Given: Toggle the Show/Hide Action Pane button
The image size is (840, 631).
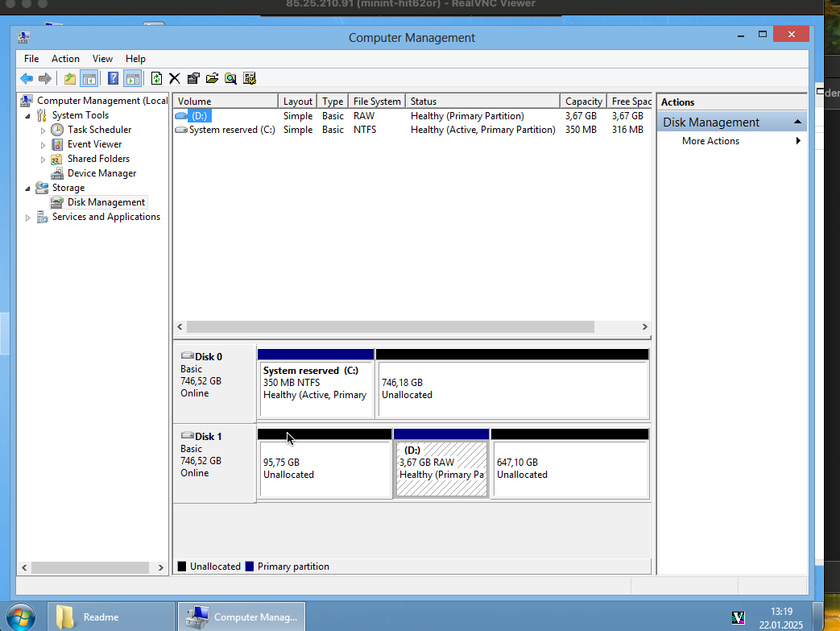Looking at the screenshot, I should pyautogui.click(x=133, y=78).
